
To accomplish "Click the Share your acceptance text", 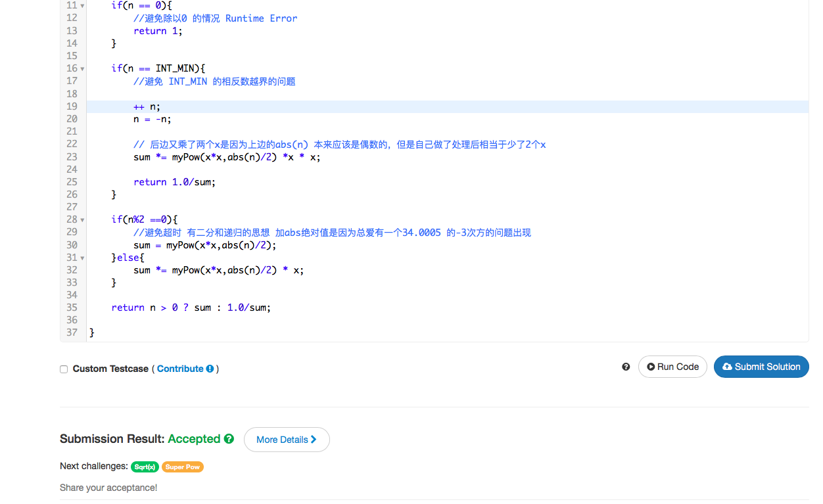I will (108, 488).
